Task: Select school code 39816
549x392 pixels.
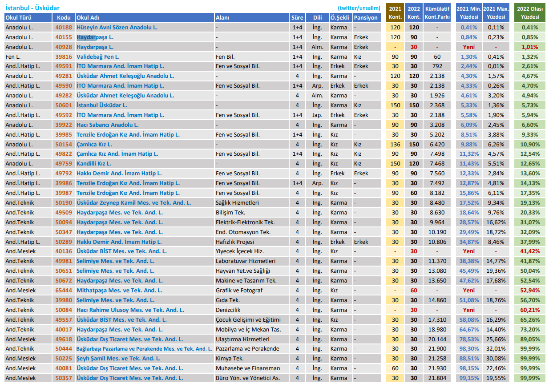Action: coord(64,57)
